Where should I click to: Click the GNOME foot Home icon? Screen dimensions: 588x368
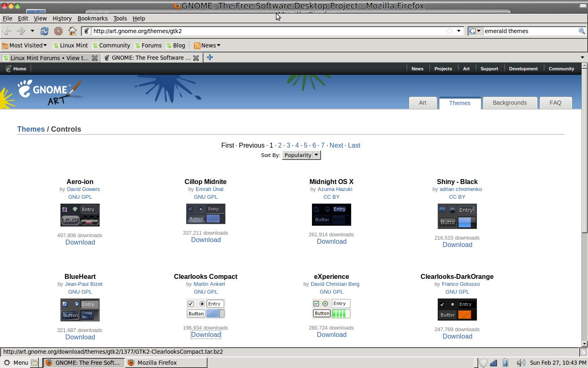pyautogui.click(x=8, y=69)
